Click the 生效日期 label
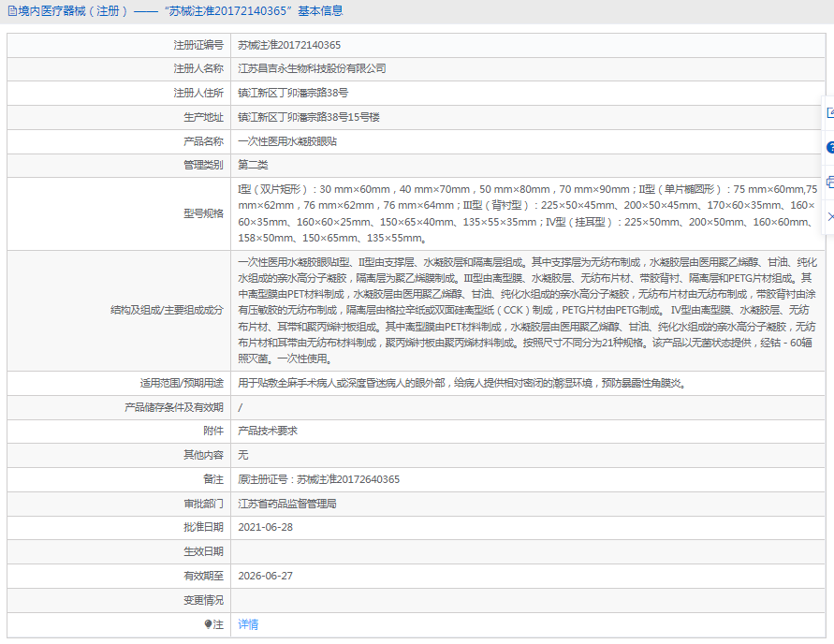Image resolution: width=834 pixels, height=644 pixels. 204,551
